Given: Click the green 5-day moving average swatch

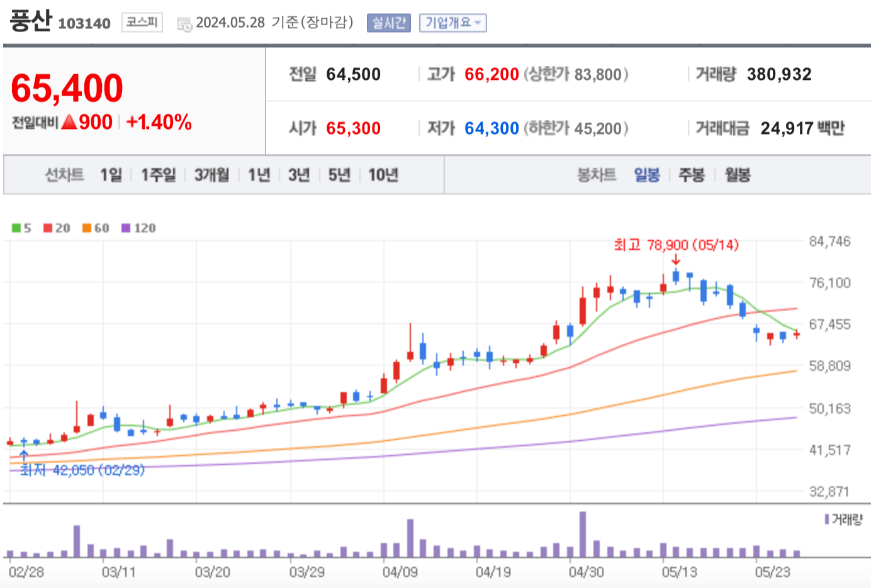Looking at the screenshot, I should coord(16,228).
